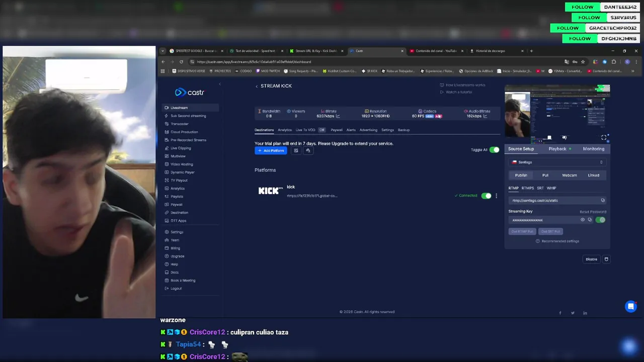The image size is (644, 362).
Task: Switch to the Destinations tab
Action: pos(264,130)
